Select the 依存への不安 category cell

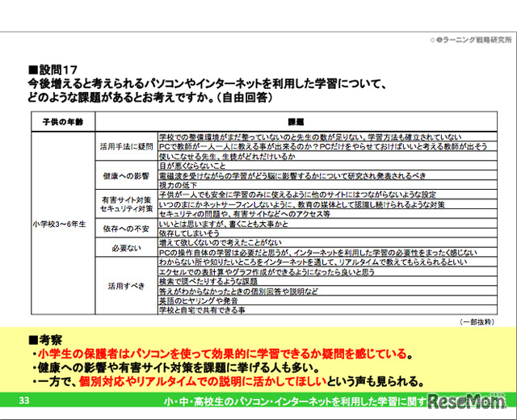pos(126,229)
